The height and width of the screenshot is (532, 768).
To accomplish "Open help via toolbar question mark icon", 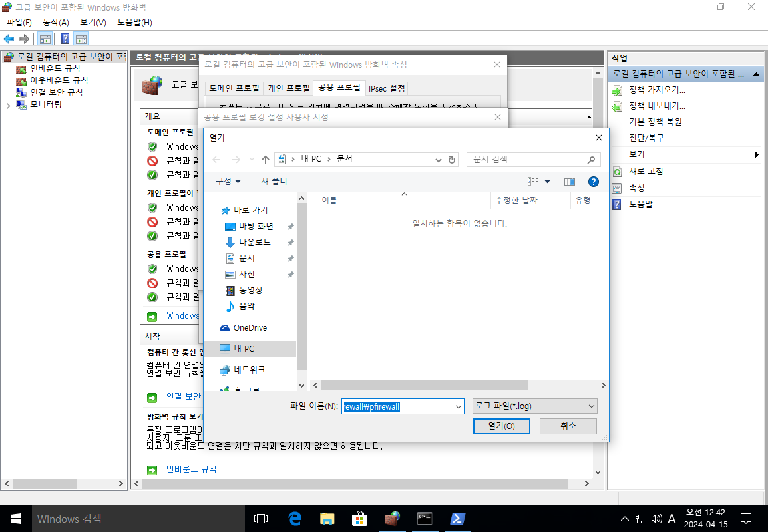I will pyautogui.click(x=65, y=39).
